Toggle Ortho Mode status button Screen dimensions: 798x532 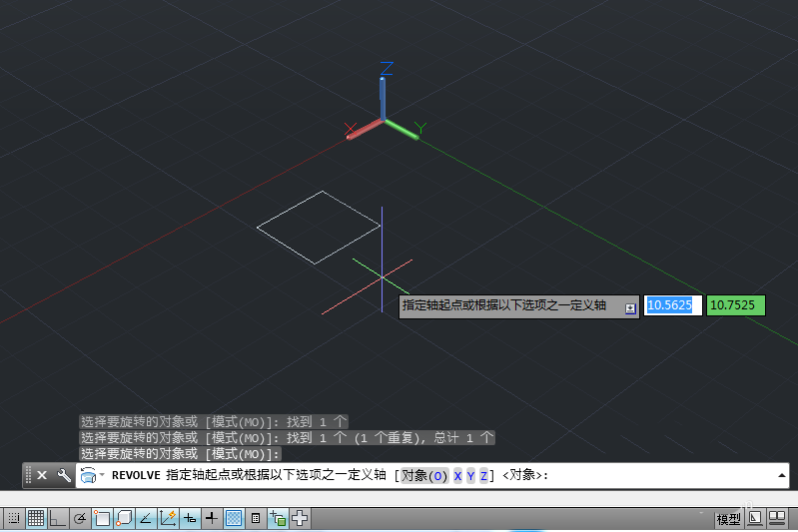(x=58, y=518)
